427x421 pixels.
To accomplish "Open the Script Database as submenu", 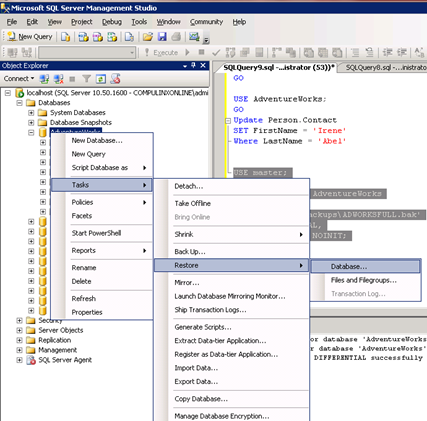I will point(102,168).
